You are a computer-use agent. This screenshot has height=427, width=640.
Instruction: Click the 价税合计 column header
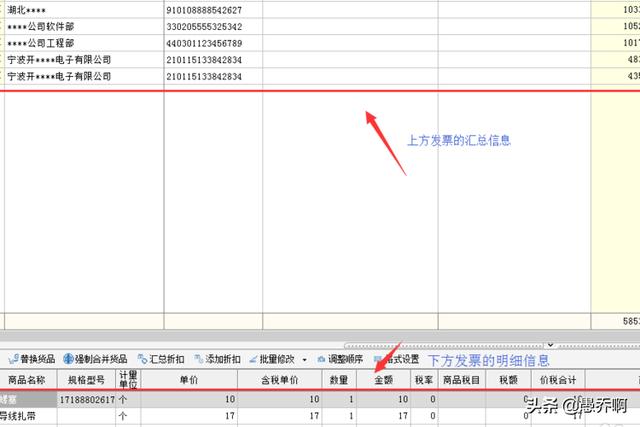pos(558,380)
